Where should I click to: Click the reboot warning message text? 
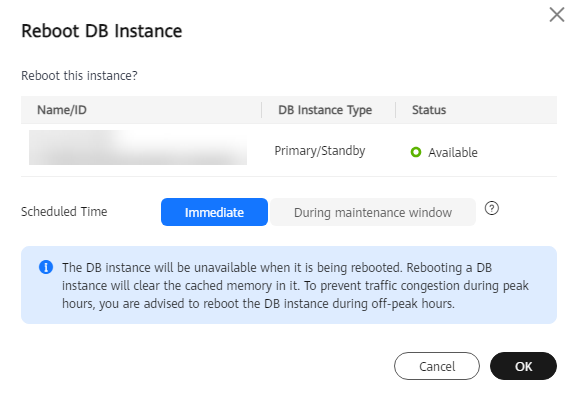point(295,286)
